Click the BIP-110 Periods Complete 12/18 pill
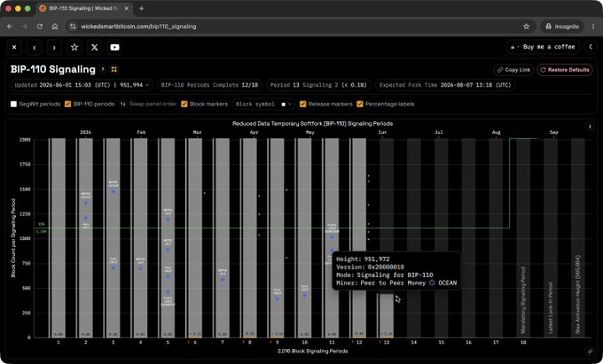Viewport: 603px width, 364px height. pos(209,85)
